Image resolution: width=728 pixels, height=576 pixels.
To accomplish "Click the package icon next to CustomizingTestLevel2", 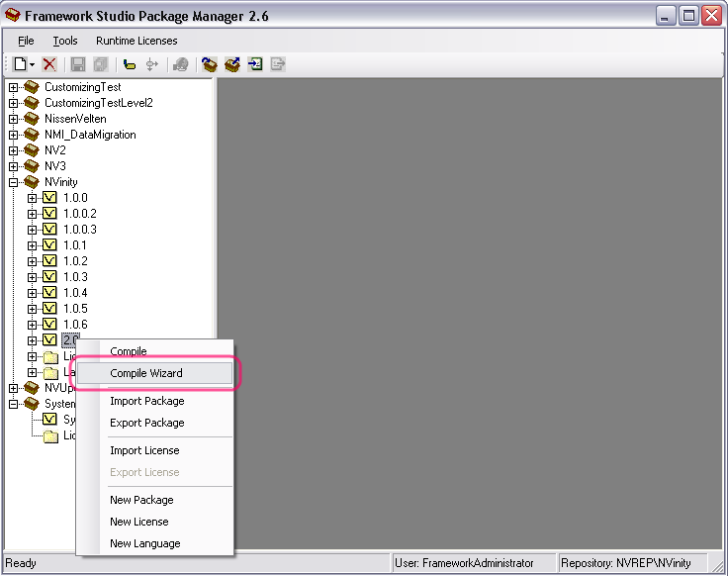I will click(x=32, y=103).
